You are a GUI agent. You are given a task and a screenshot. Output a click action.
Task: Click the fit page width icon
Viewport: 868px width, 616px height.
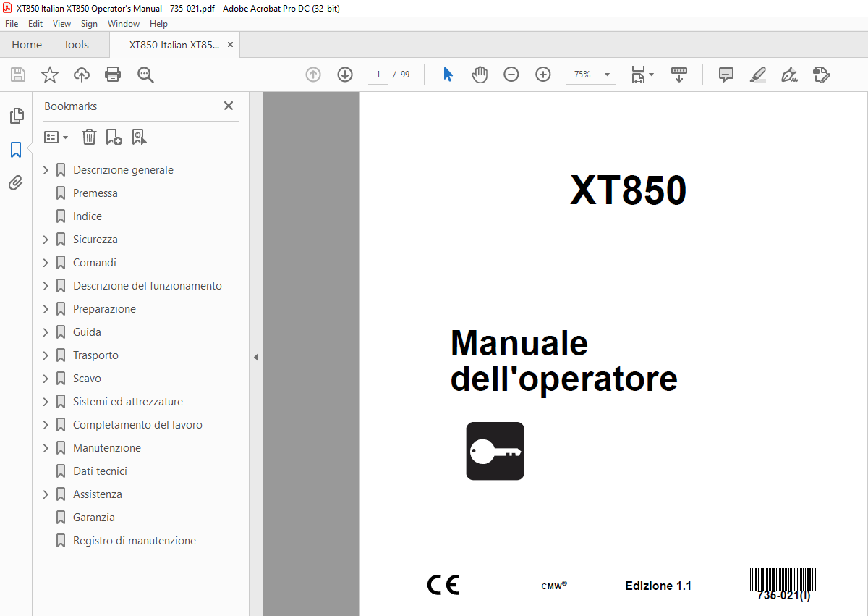tap(638, 75)
